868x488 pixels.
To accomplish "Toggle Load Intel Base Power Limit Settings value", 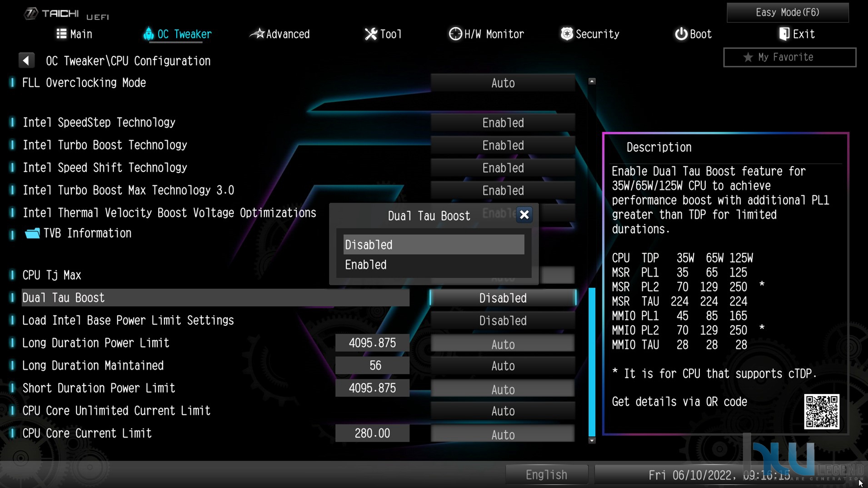I will pyautogui.click(x=503, y=321).
